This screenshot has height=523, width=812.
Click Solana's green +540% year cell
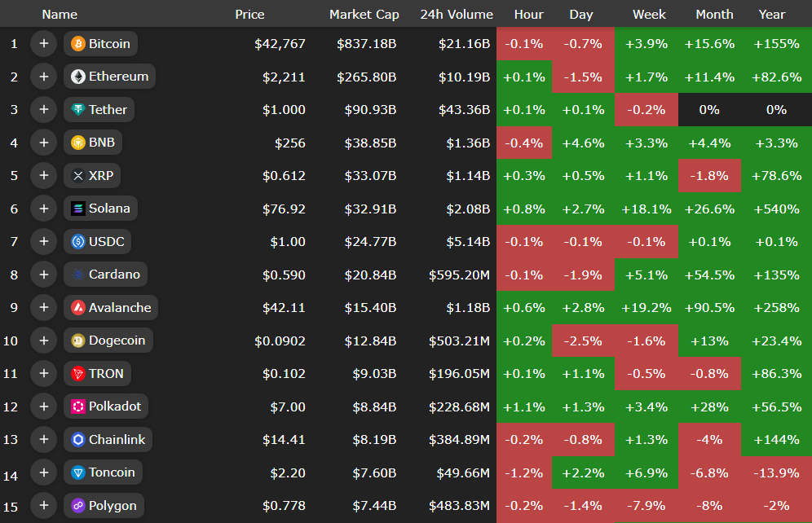[x=776, y=209]
